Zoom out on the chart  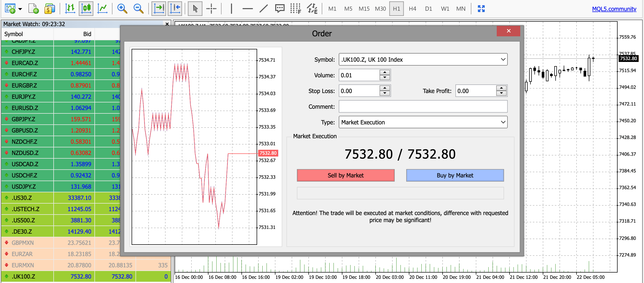(138, 9)
